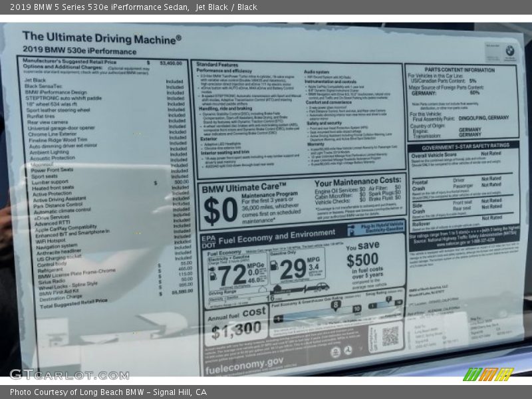
Task: Click the colored stripes logo at bottom right
Action: pyautogui.click(x=487, y=374)
